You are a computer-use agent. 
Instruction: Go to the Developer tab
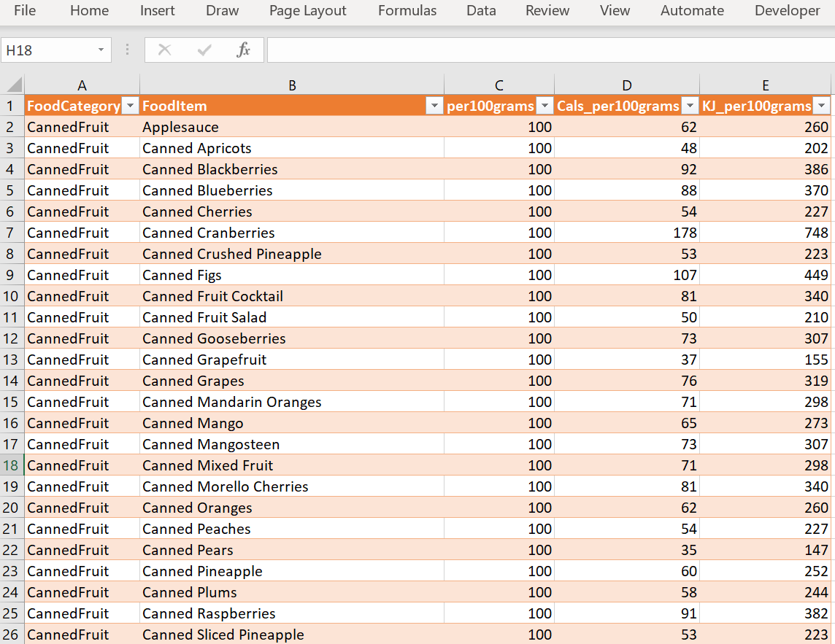coord(788,11)
